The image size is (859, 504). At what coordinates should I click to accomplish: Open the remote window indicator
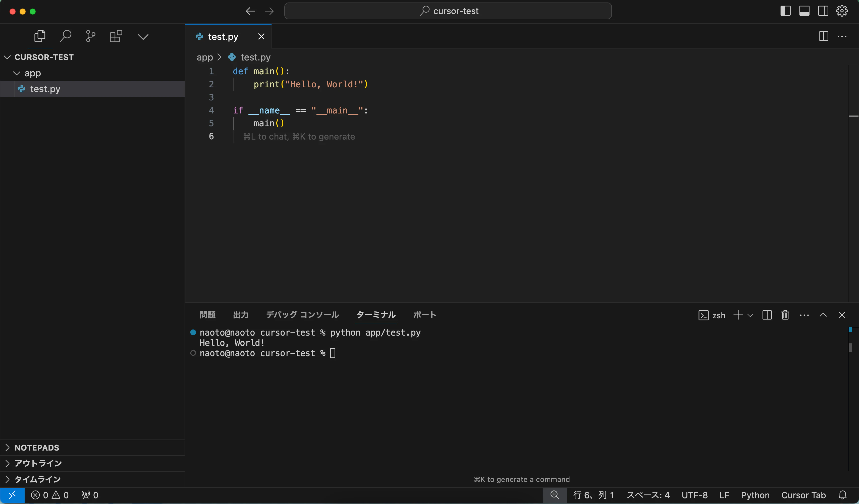[x=12, y=495]
